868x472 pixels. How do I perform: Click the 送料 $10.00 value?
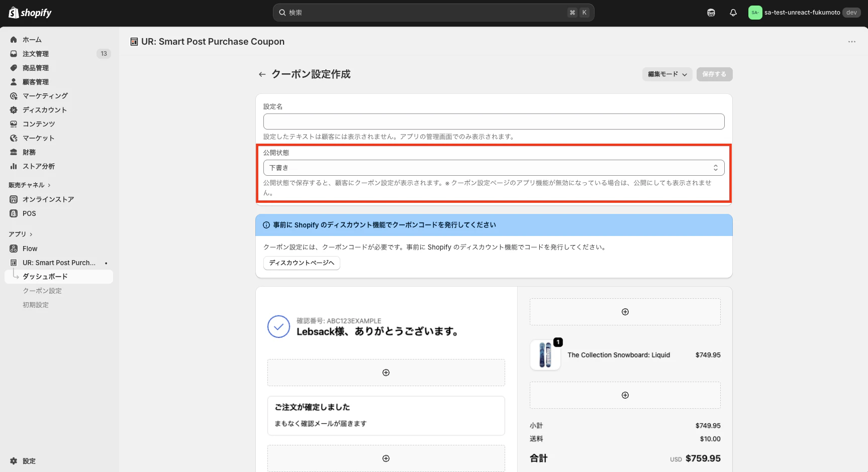point(710,439)
